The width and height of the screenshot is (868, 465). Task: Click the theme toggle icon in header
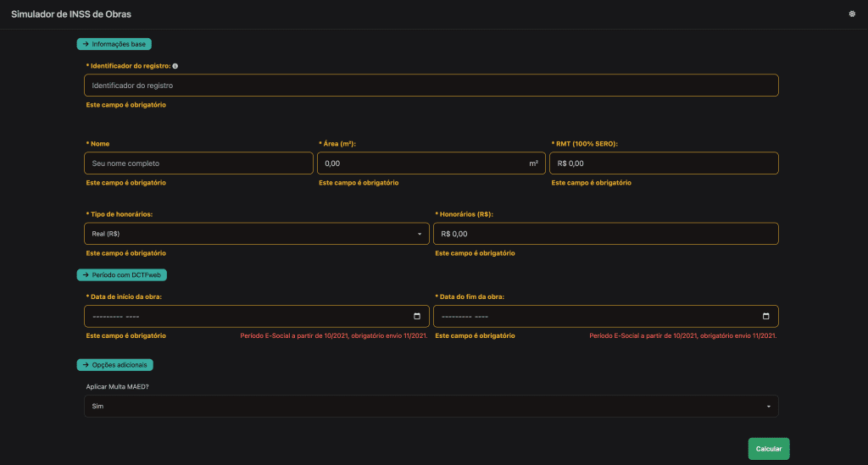tap(851, 14)
